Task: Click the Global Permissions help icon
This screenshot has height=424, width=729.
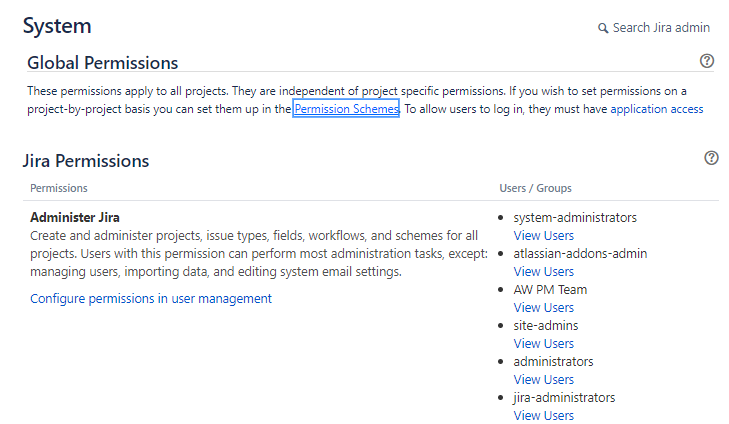Action: click(x=707, y=61)
